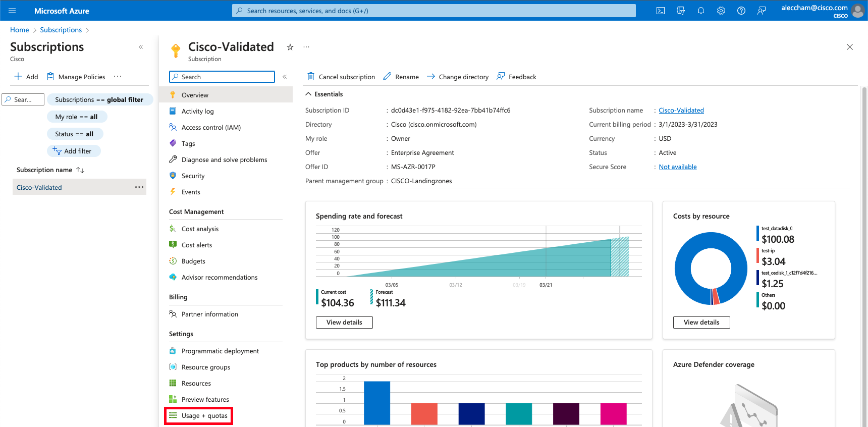The image size is (868, 427).
Task: Open Usage + quotas
Action: tap(199, 415)
